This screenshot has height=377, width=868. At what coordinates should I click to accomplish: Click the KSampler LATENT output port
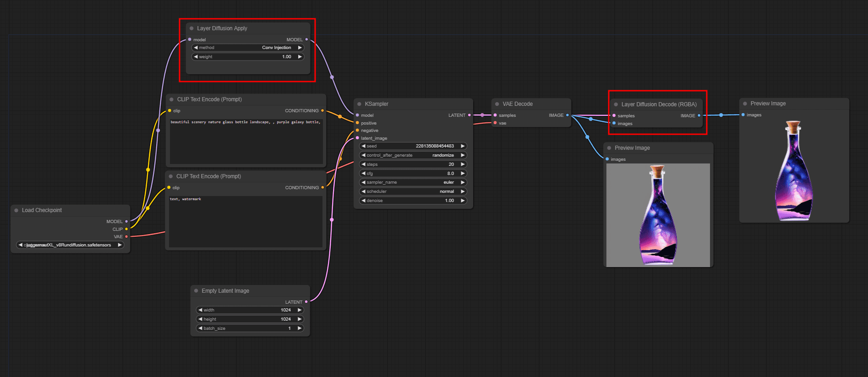point(469,115)
